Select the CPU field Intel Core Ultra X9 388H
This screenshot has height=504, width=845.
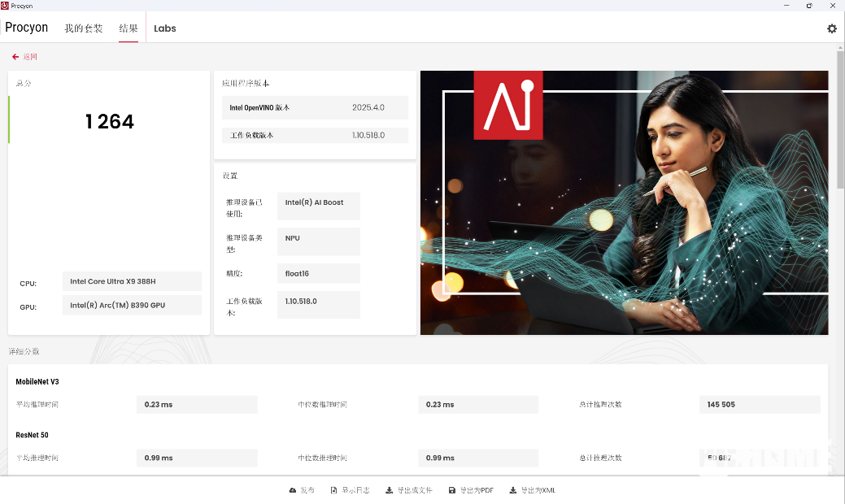pos(132,281)
